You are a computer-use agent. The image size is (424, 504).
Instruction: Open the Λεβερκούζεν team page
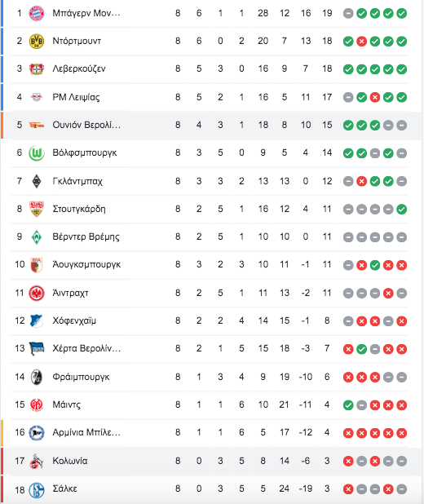(79, 69)
